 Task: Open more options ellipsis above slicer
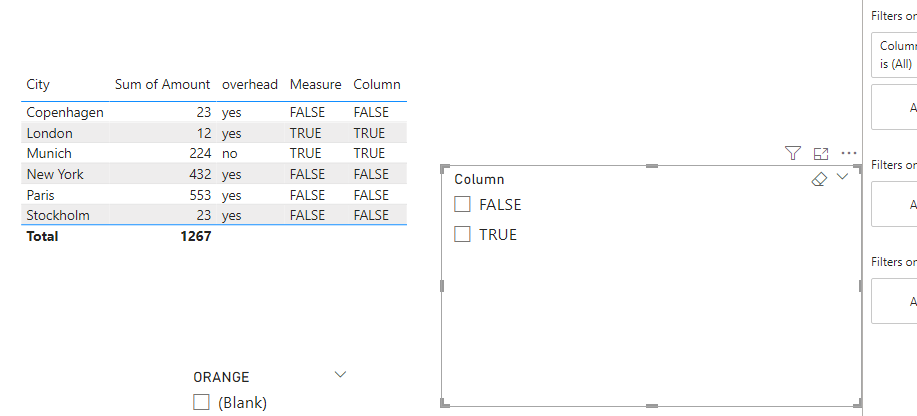[849, 153]
